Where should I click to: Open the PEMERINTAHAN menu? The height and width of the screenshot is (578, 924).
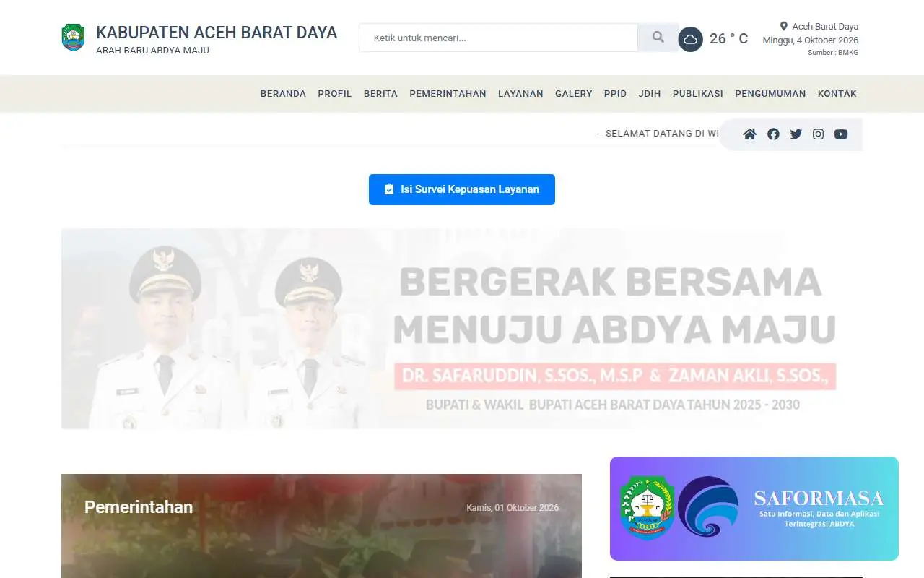click(x=448, y=94)
